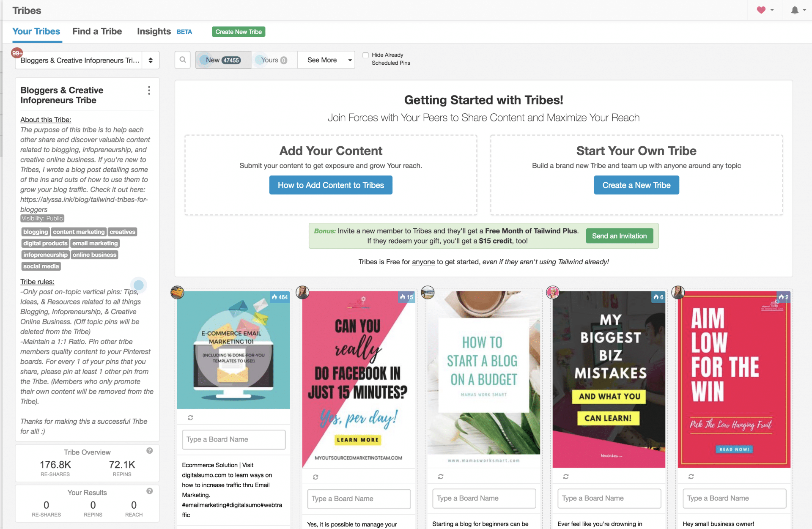
Task: Select the New 47455 filter
Action: pos(223,60)
